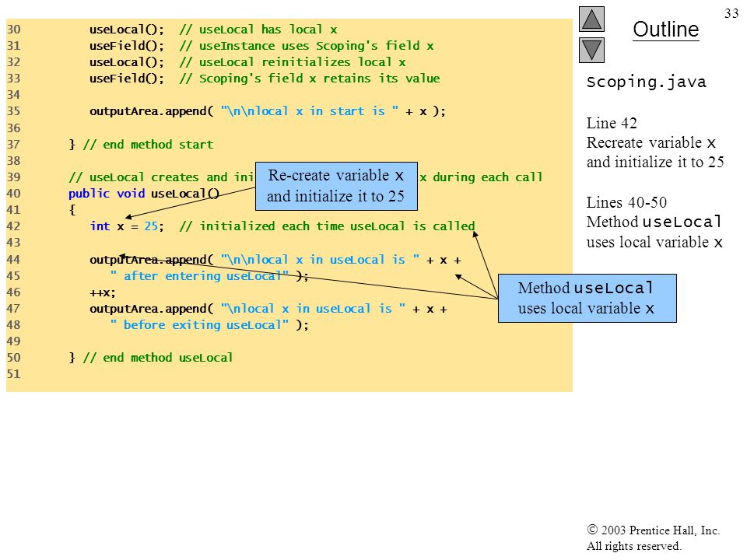Click the up arrow navigation button
Screen dimensions: 747x560
point(591,19)
